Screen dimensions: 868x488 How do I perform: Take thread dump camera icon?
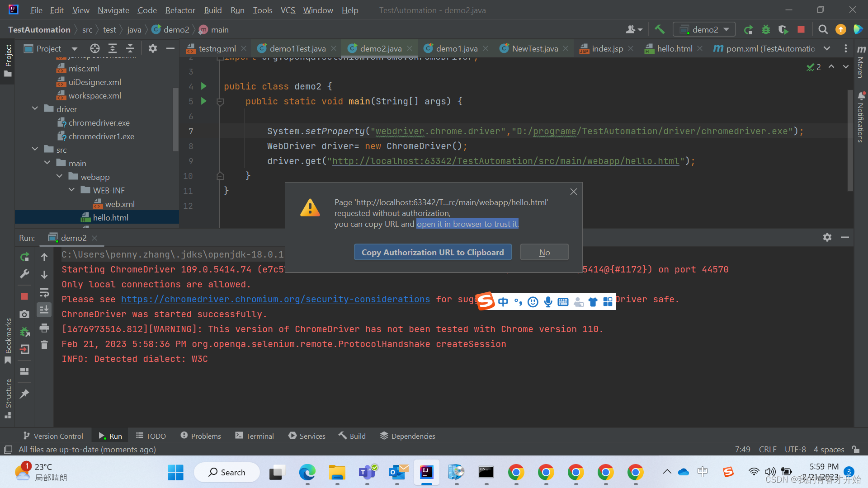pos(25,314)
